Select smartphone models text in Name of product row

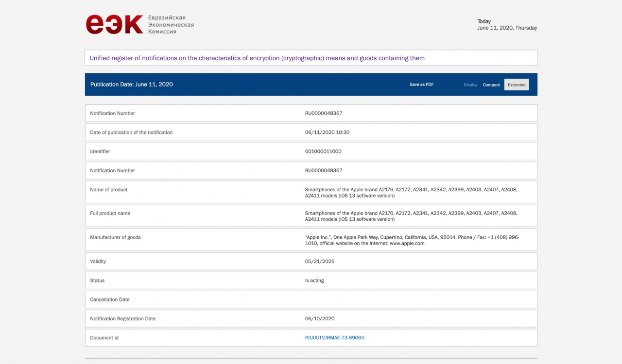tap(411, 193)
